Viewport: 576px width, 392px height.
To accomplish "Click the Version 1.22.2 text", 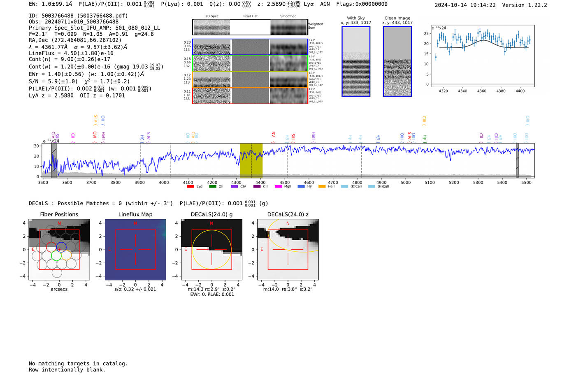I will (525, 5).
